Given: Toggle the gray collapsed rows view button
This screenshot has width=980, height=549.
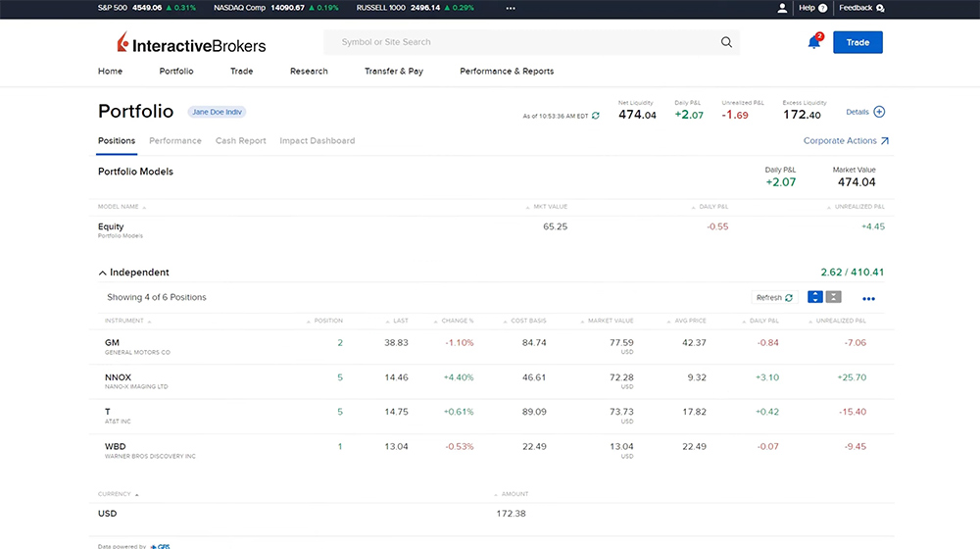Looking at the screenshot, I should [834, 297].
